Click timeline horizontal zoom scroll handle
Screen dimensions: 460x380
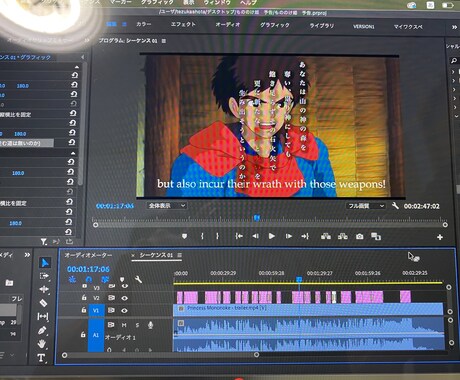coord(256,355)
